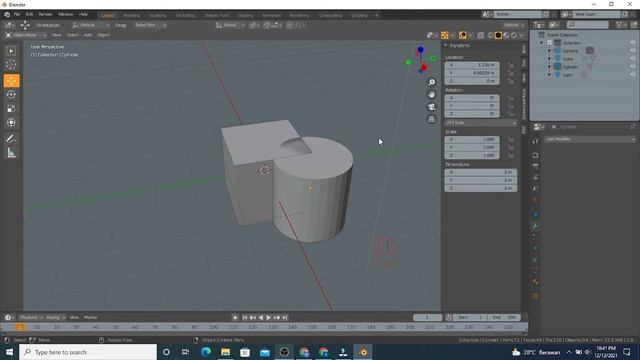Open Microsoft Edge from taskbar

click(x=206, y=352)
